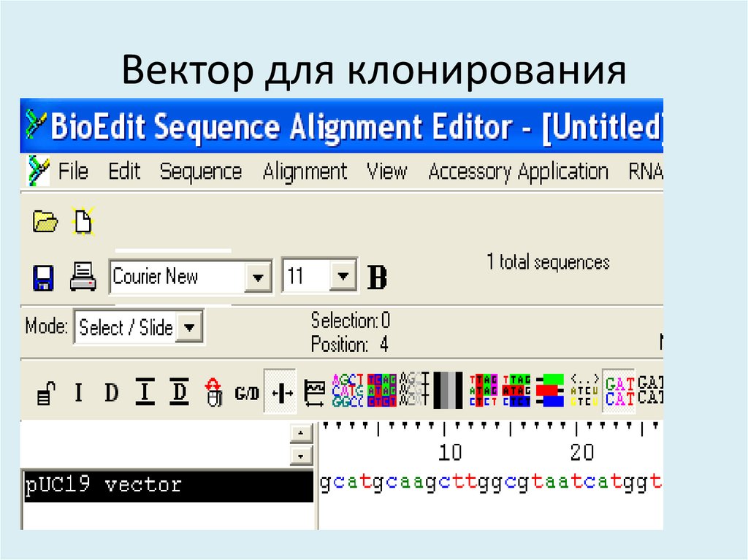
Task: Toggle the sequence lock icon
Action: click(x=46, y=392)
